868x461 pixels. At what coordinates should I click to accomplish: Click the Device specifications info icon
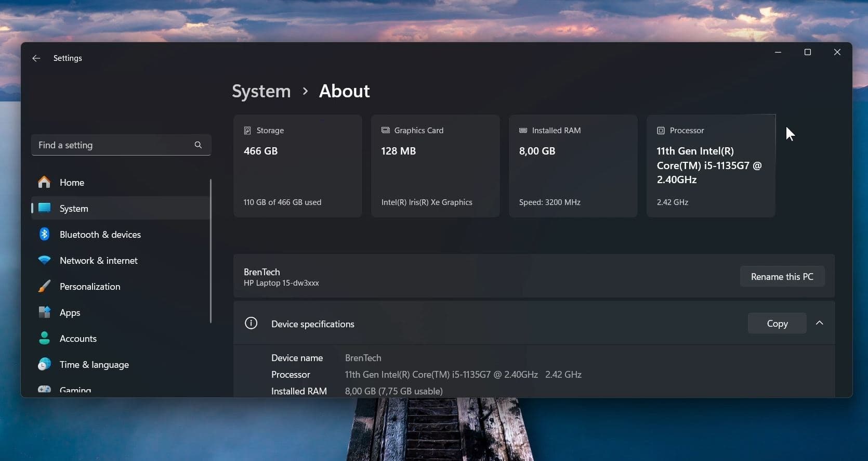coord(251,324)
